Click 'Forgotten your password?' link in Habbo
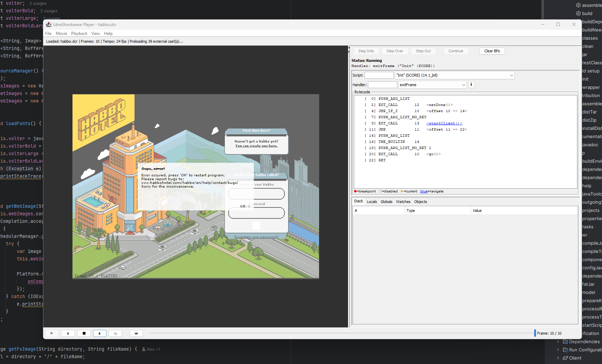 pos(256,237)
